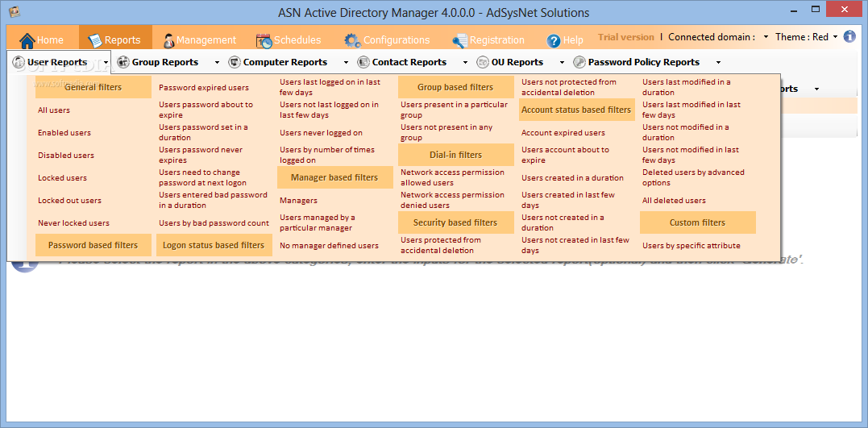Click the application icon in title bar
868x428 pixels.
pyautogui.click(x=15, y=10)
